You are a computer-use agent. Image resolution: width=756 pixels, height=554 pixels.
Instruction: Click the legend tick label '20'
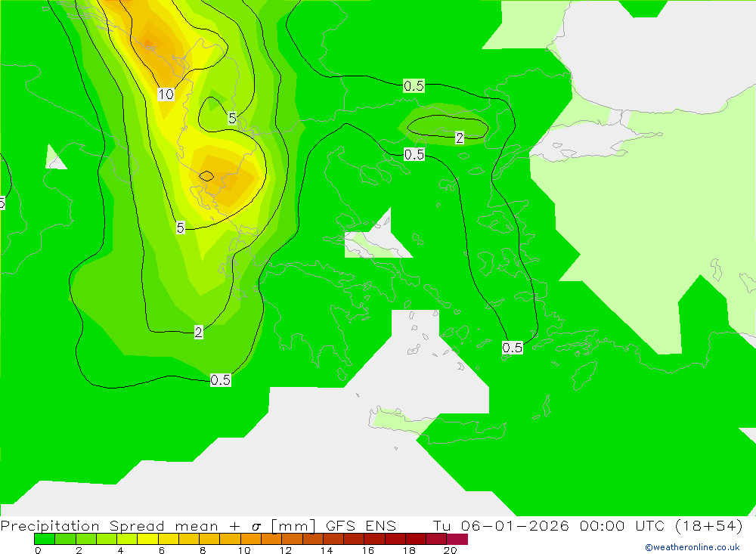pyautogui.click(x=451, y=550)
